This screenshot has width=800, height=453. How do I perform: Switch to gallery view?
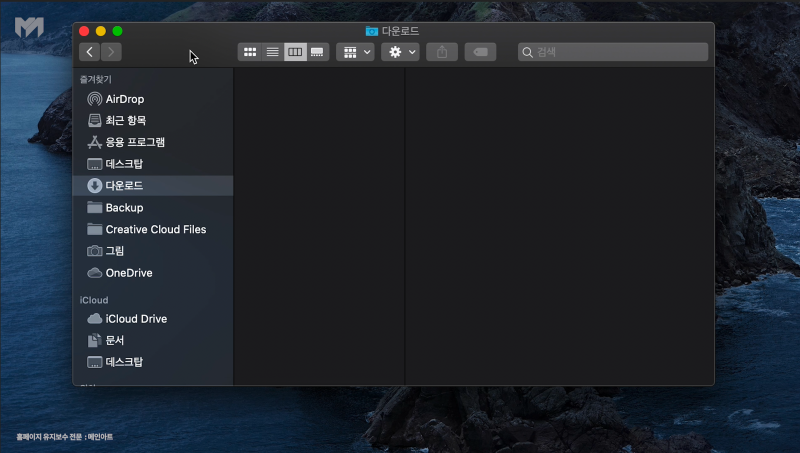[x=317, y=52]
